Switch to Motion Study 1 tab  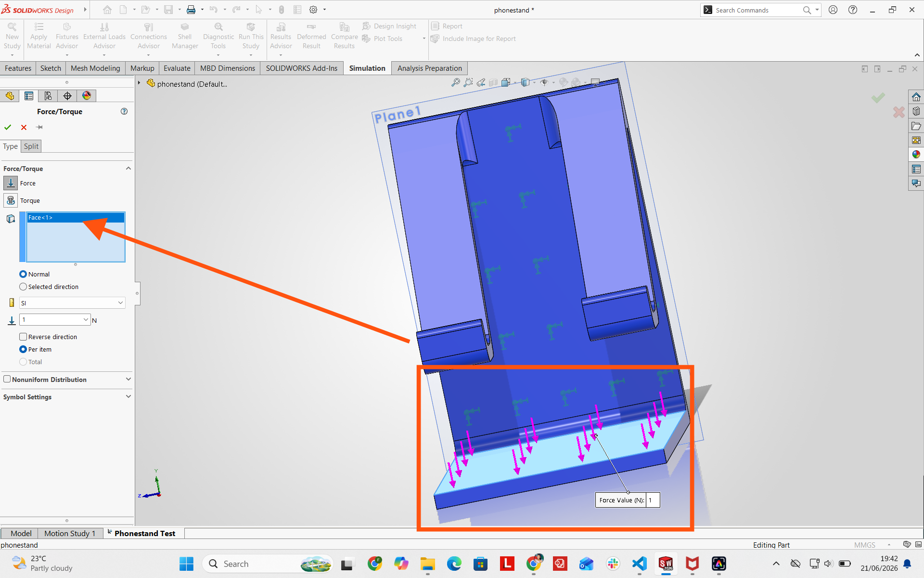[x=70, y=533]
